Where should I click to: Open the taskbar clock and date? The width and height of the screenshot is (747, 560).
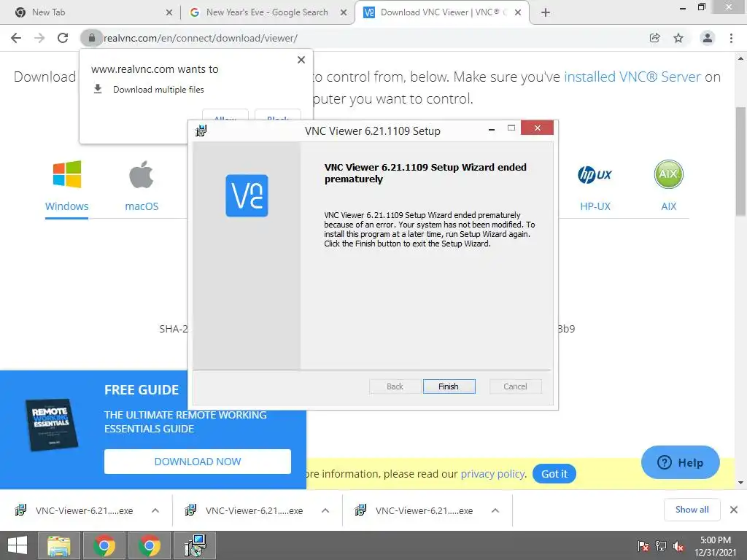click(716, 546)
